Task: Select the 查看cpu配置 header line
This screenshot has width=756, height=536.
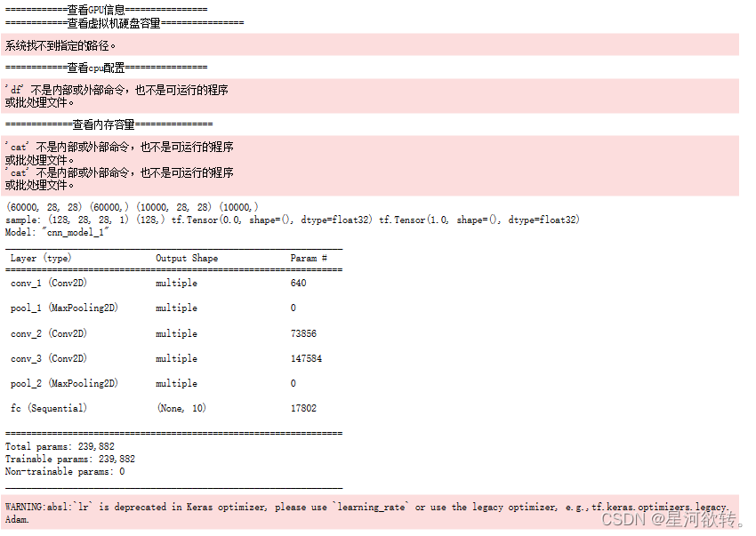Action: pos(105,67)
